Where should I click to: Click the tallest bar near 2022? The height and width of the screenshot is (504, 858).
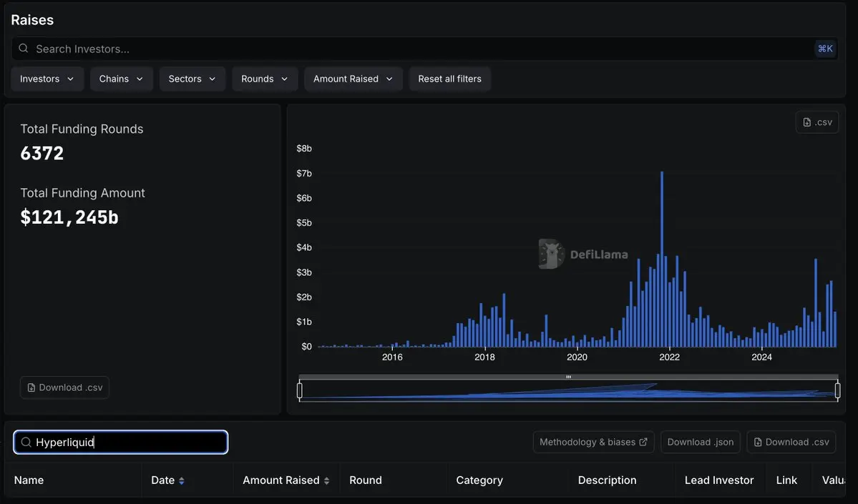(x=661, y=259)
